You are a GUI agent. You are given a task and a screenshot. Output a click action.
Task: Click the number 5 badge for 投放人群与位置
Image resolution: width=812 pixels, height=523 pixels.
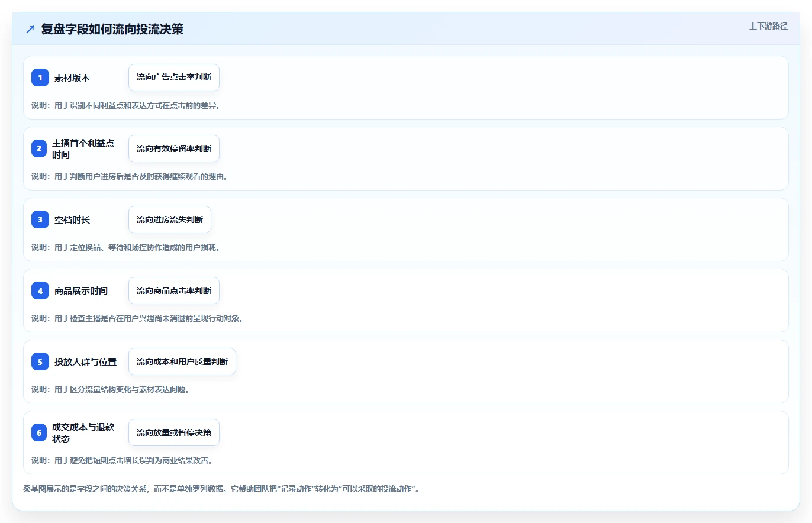coord(40,361)
